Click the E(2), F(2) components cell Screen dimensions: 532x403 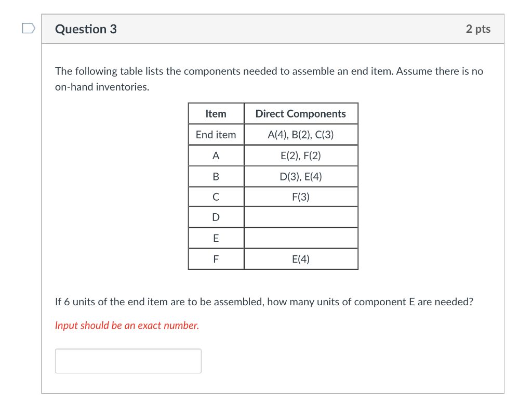pyautogui.click(x=300, y=155)
